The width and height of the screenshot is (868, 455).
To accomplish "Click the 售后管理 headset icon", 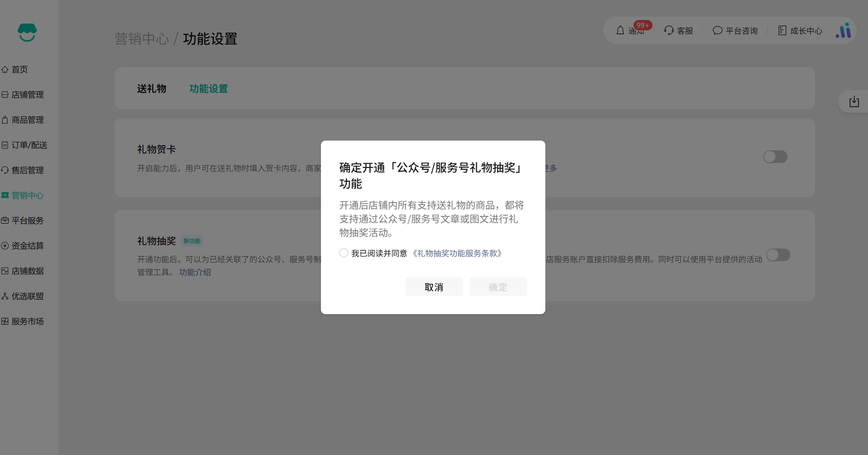I will pyautogui.click(x=5, y=170).
